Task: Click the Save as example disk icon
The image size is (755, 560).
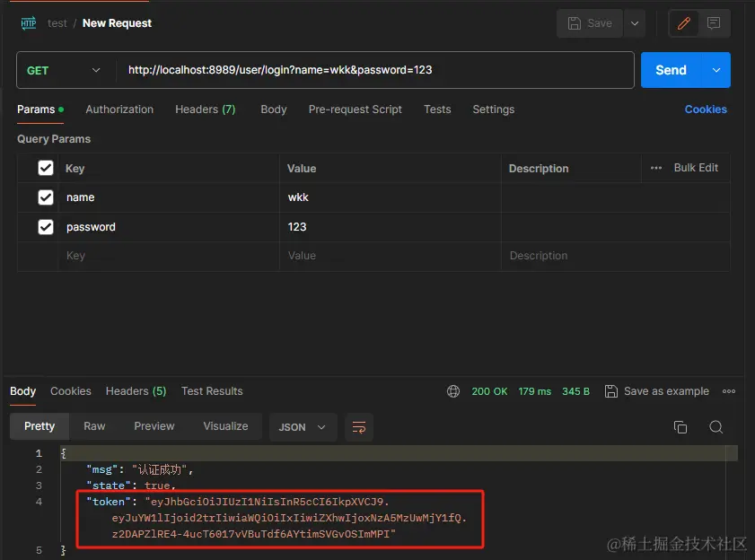Action: (611, 391)
